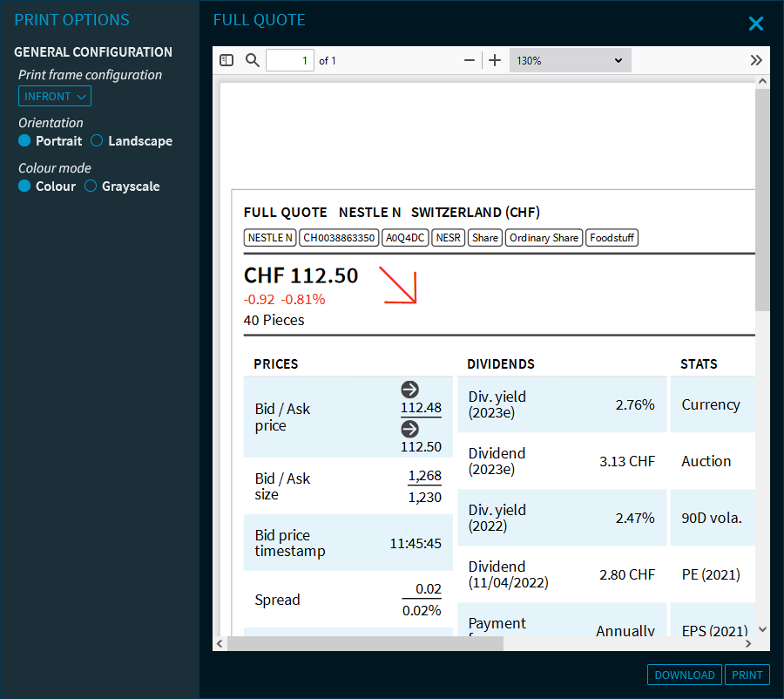Open the INFRONT print frame dropdown

click(x=55, y=97)
